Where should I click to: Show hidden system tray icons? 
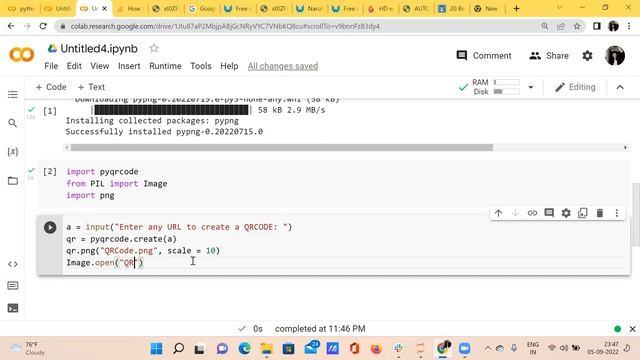pyautogui.click(x=488, y=348)
